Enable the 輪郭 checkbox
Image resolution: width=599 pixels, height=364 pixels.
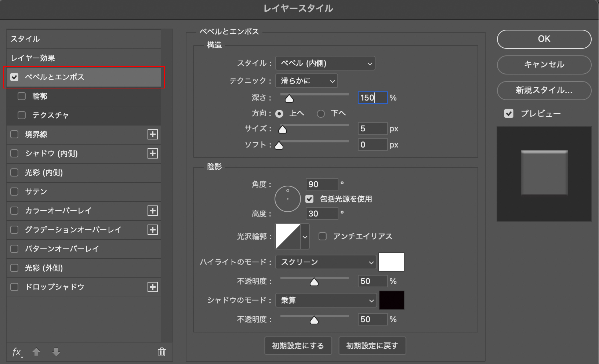22,96
